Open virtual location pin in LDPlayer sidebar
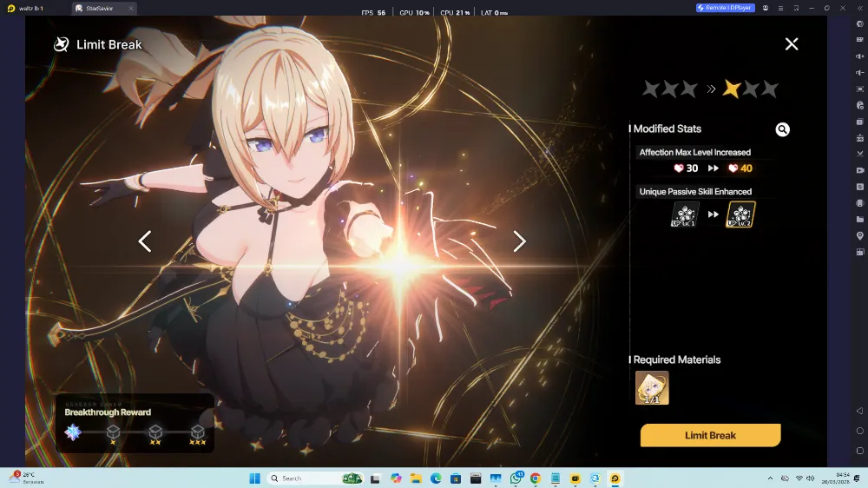The height and width of the screenshot is (488, 868). pyautogui.click(x=859, y=236)
